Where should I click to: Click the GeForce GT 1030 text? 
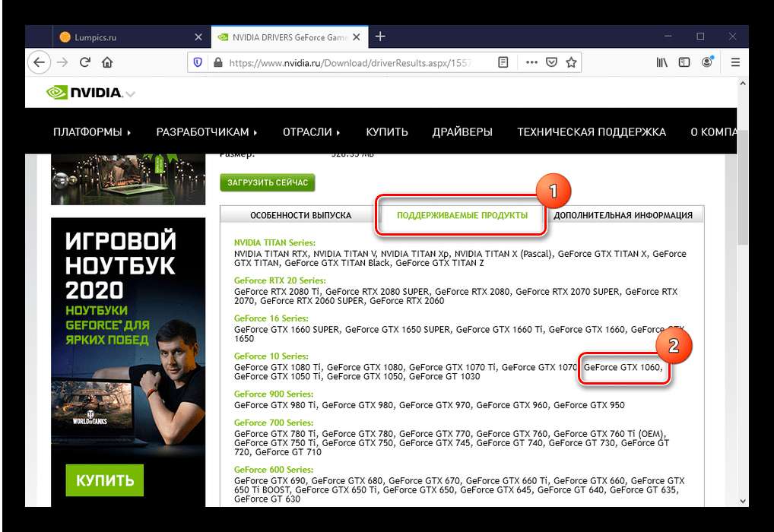(x=444, y=376)
